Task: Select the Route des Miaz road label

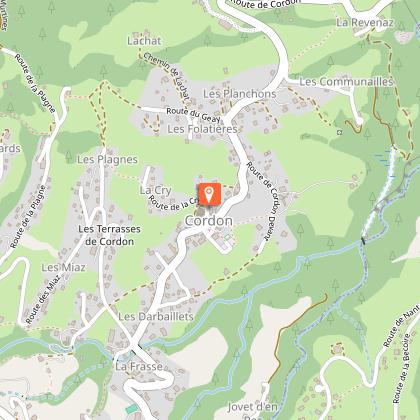Action: click(44, 299)
